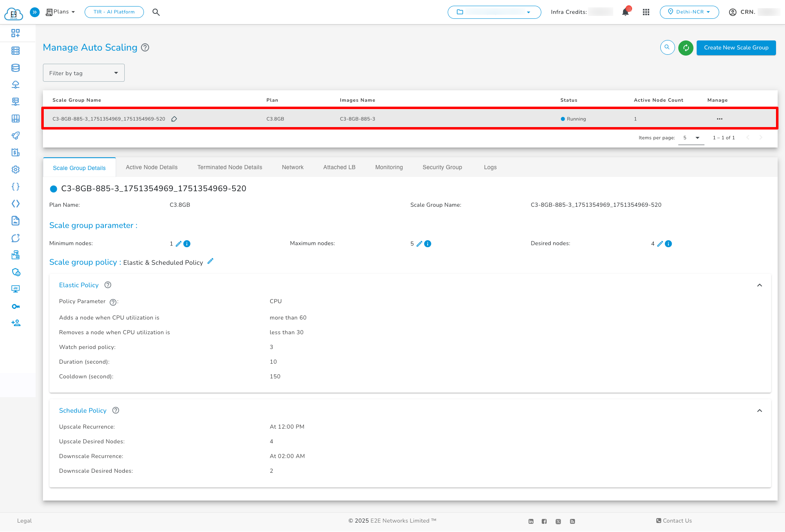The image size is (785, 532).
Task: Collapse the Schedule Policy section
Action: click(760, 411)
